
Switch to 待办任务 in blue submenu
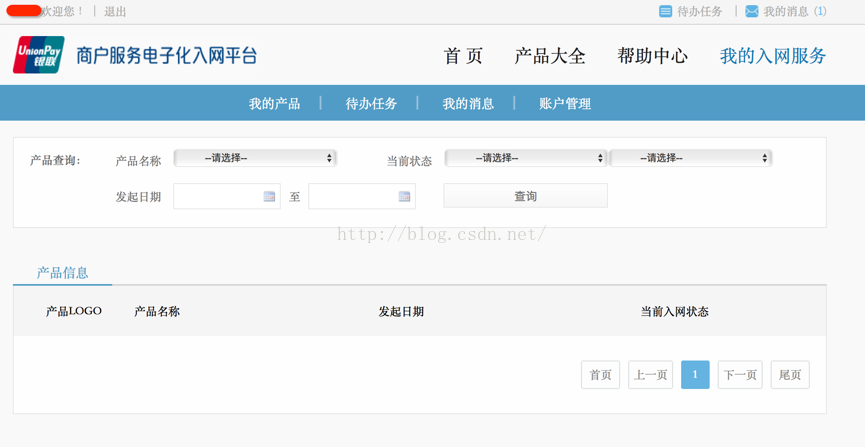[371, 103]
